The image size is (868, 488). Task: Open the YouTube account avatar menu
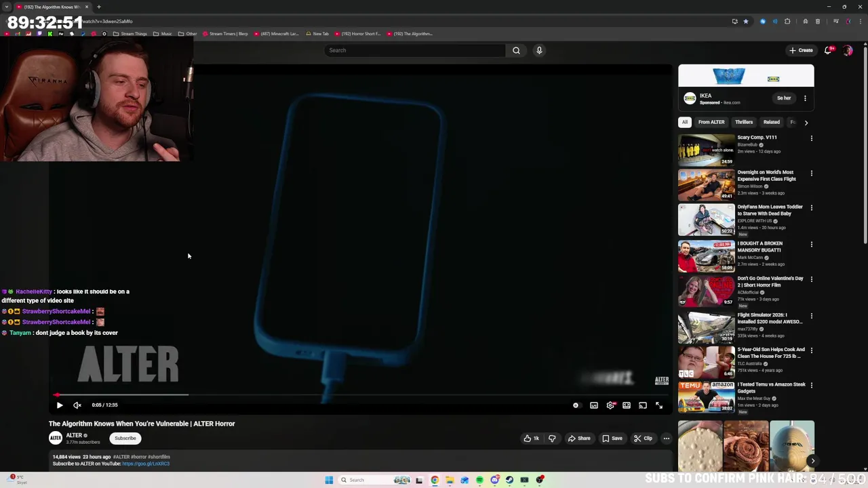(848, 50)
